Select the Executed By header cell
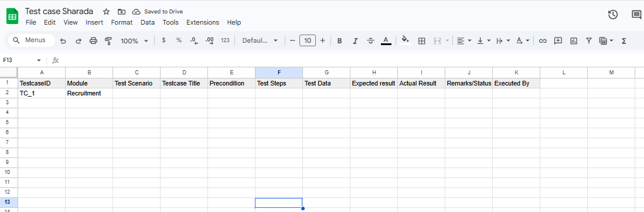The width and height of the screenshot is (644, 212). coord(516,83)
